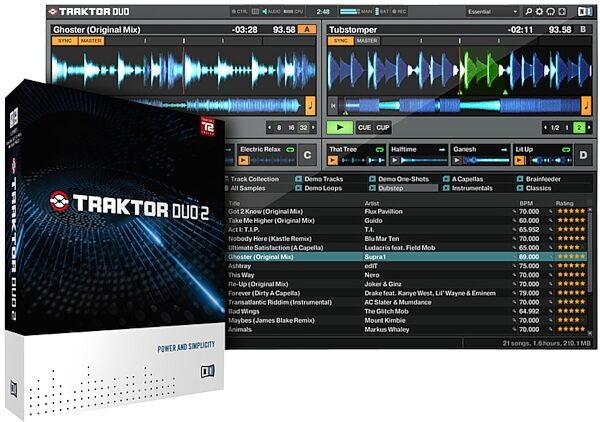600x422 pixels.
Task: Toggle deck B keylock note button
Action: (586, 106)
